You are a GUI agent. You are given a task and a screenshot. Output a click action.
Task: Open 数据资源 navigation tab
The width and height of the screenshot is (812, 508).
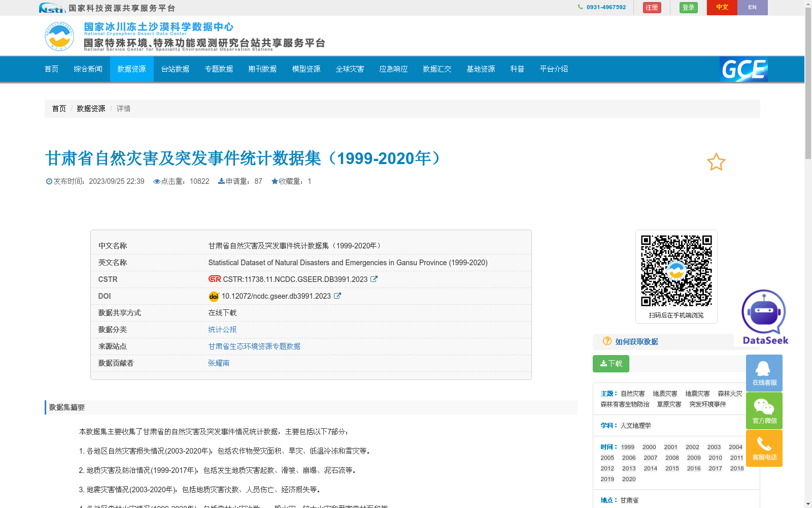[x=132, y=69]
